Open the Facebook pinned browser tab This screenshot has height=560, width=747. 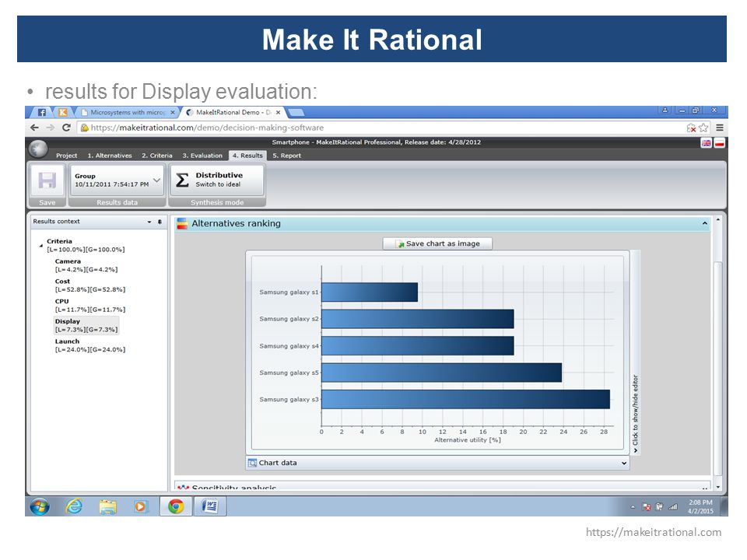[x=42, y=112]
